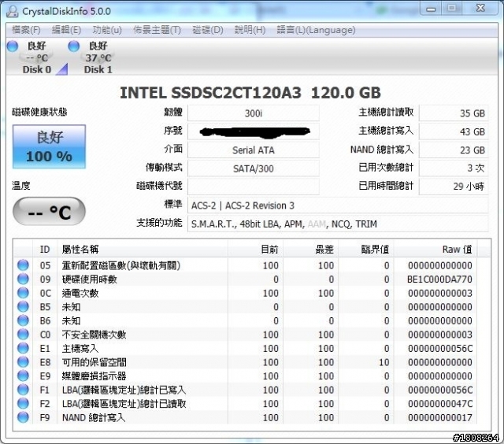Open the 佈景主題(T) menu

tap(157, 30)
